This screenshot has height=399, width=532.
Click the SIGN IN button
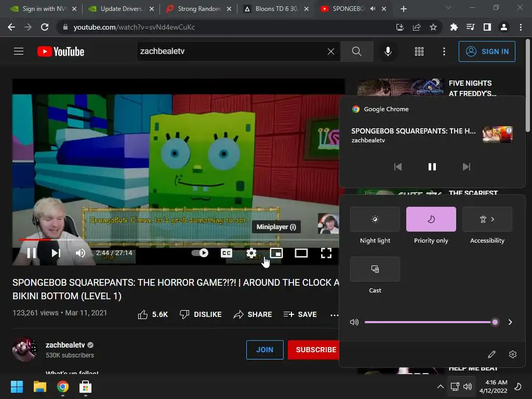point(487,51)
